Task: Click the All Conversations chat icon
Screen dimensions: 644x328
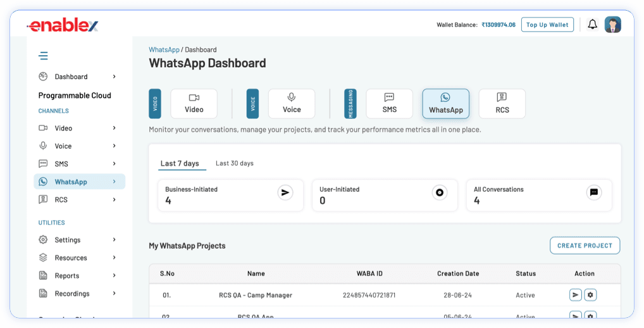Action: coord(594,192)
